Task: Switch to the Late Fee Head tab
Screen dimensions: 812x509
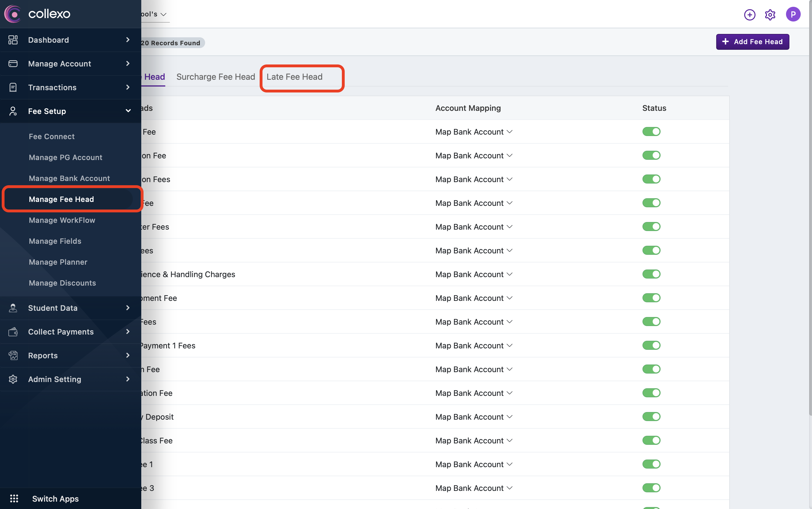Action: click(x=294, y=77)
